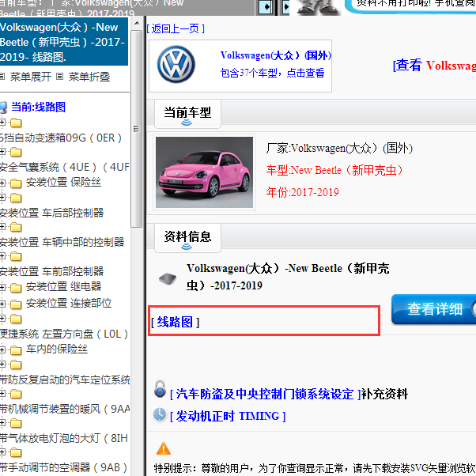Click the folder icon for 车内的保险丝
Viewport: 476px width, 476px height.
pyautogui.click(x=16, y=350)
